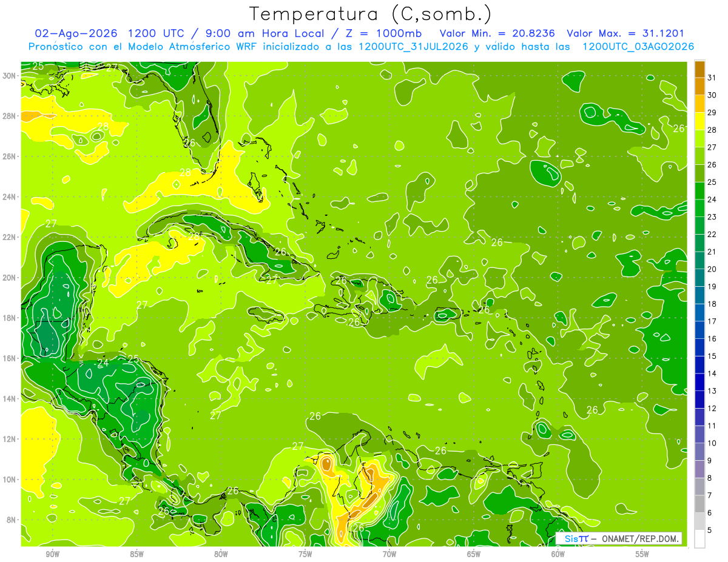Click the "30N" latitude label

(x=10, y=76)
